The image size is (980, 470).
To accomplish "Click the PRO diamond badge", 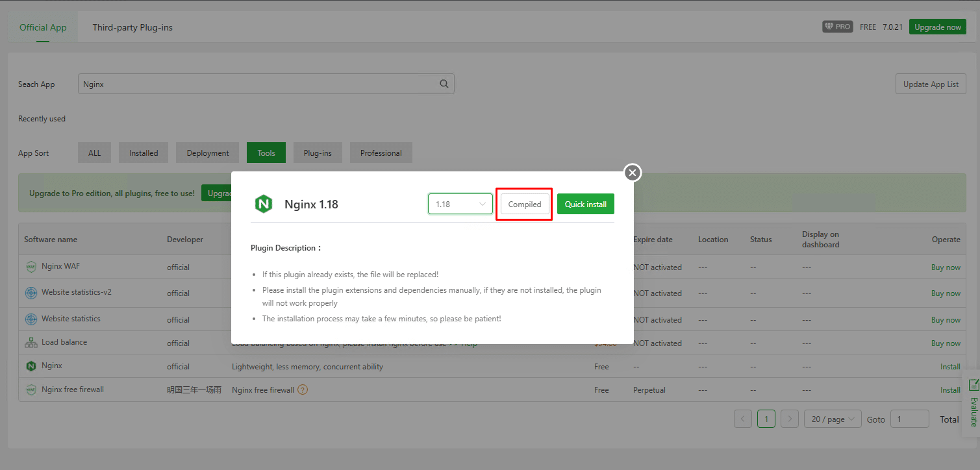I will pyautogui.click(x=837, y=27).
